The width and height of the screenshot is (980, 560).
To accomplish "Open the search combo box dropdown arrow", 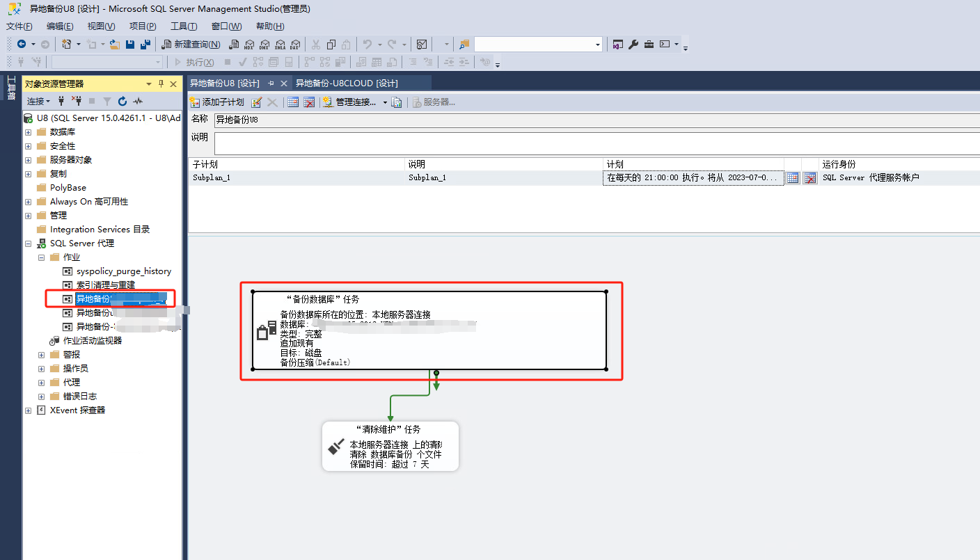I will [598, 45].
